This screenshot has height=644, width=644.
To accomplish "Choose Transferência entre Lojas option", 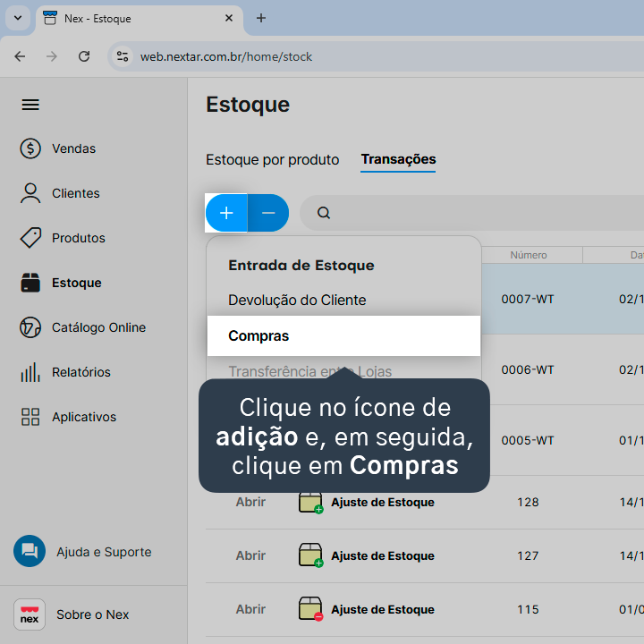I will 310,371.
